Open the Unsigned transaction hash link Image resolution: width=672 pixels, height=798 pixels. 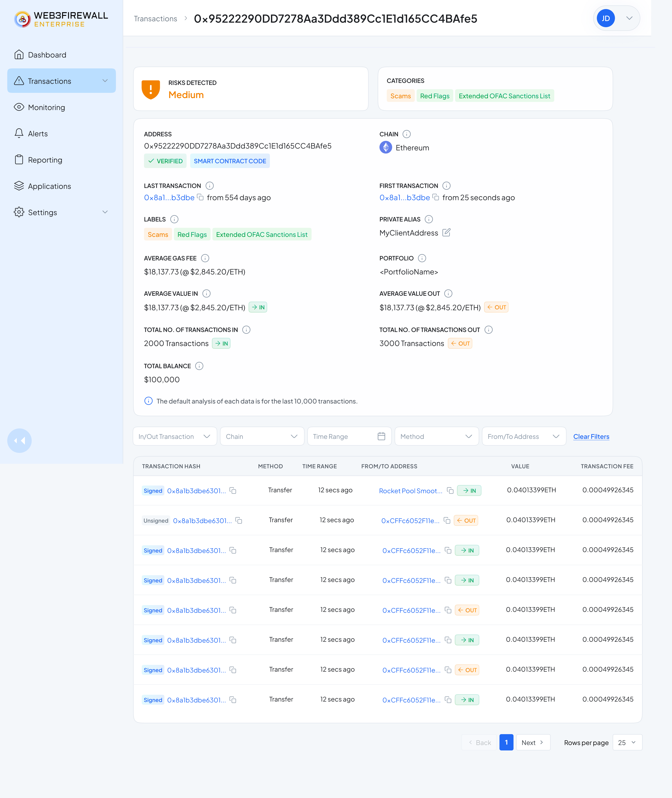(x=202, y=521)
